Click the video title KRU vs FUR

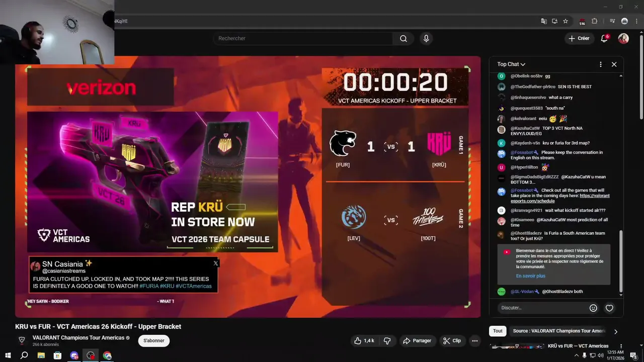(x=98, y=326)
